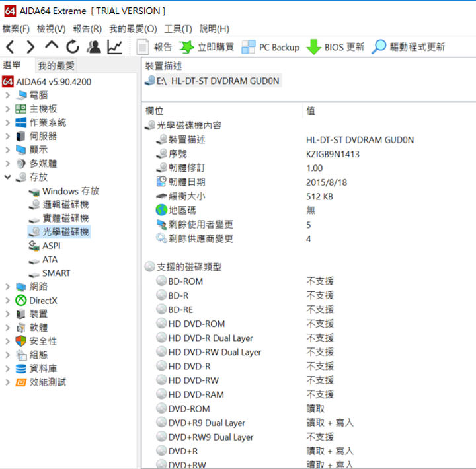Expand the DirectX tree node
This screenshot has width=476, height=469.
pos(7,301)
